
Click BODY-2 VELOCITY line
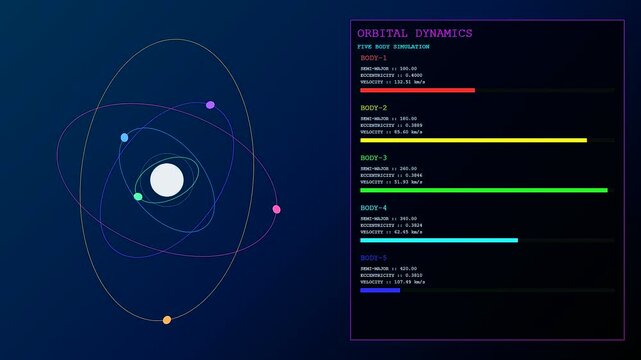pyautogui.click(x=391, y=132)
